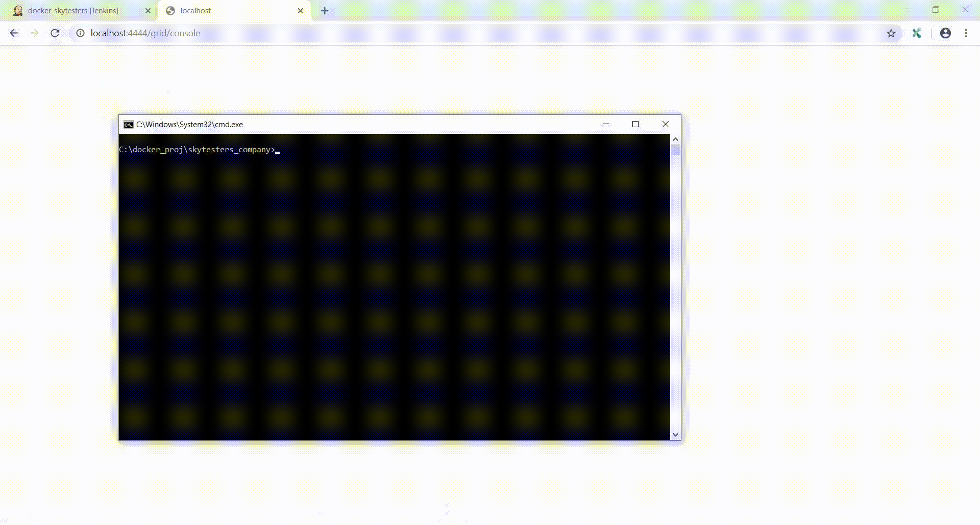The image size is (980, 525).
Task: Maximize the cmd.exe window
Action: (635, 124)
